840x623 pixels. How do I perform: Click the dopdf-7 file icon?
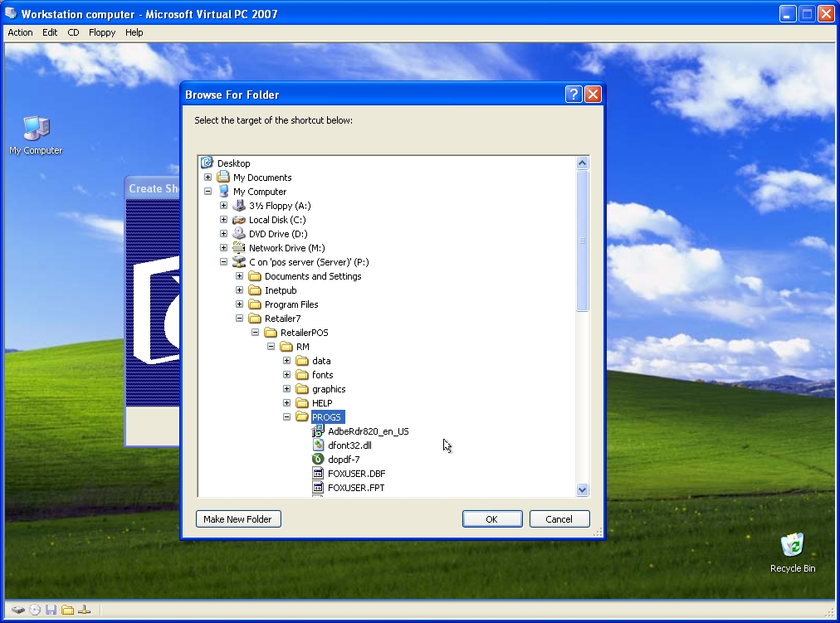318,460
